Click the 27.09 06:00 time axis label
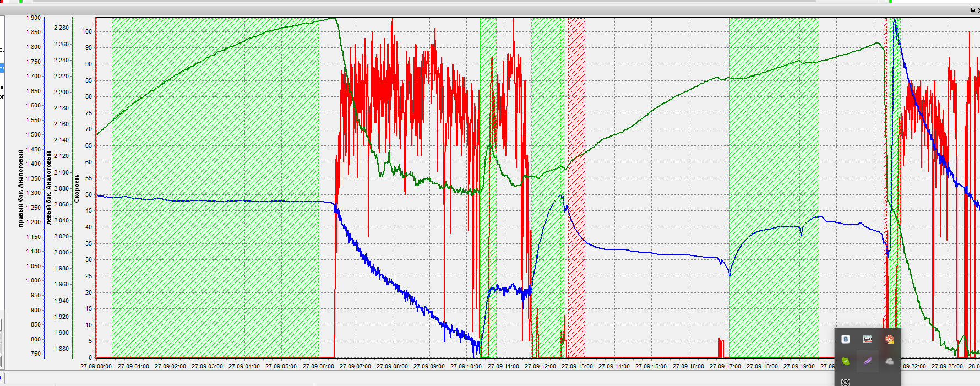Screen dimensions: 980x386 pos(318,366)
